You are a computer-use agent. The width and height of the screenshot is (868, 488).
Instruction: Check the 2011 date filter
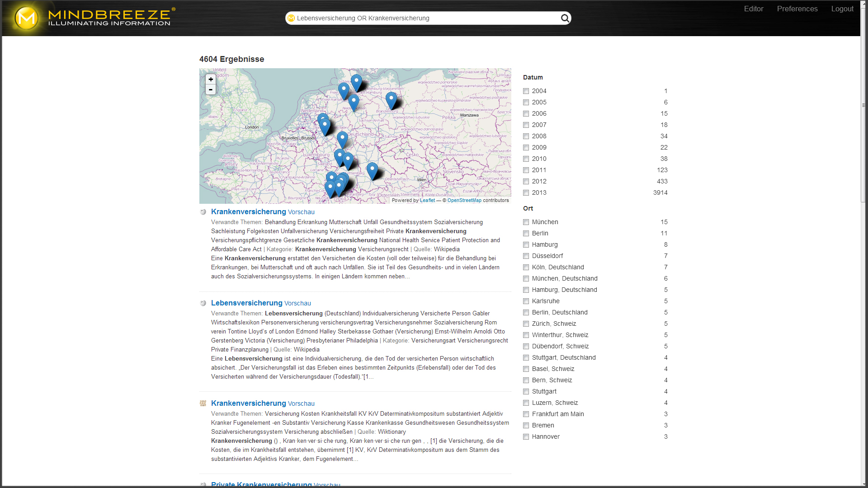526,170
